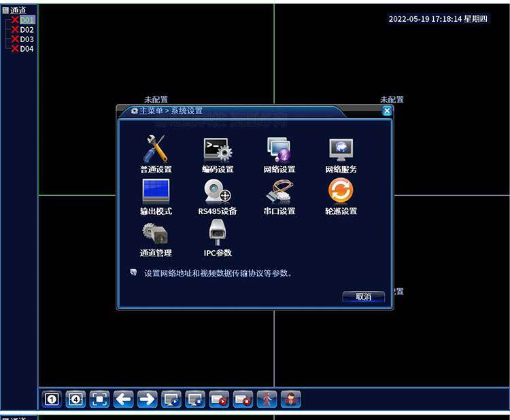
Task: Click the 设置网络地址 description text
Action: (x=218, y=273)
